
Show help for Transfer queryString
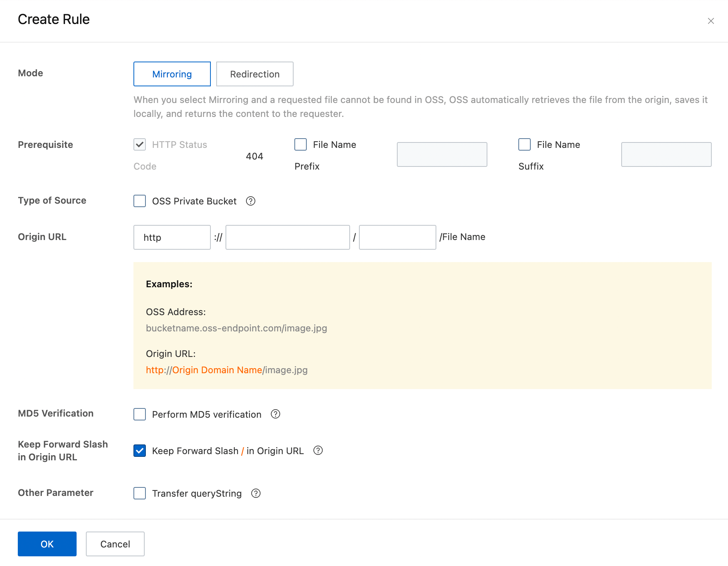tap(256, 493)
